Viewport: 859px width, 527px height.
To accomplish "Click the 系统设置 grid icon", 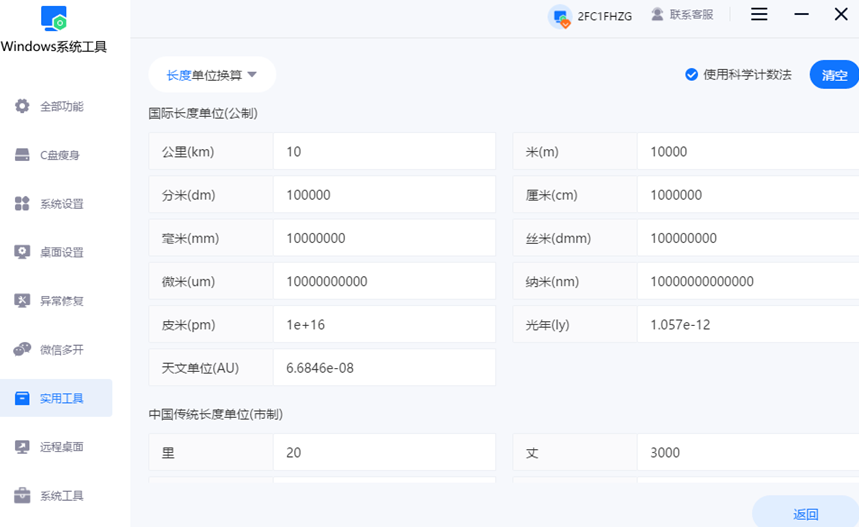I will point(22,203).
